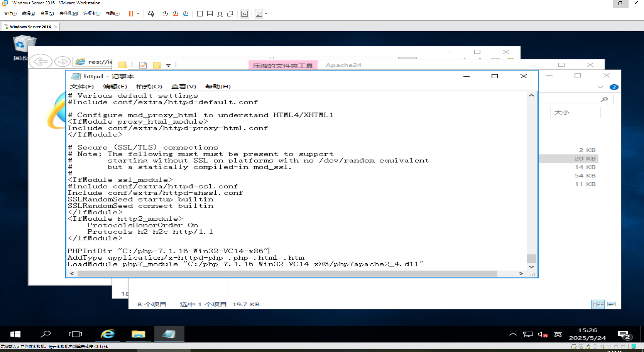
Task: Click the Explorer search magnifier icon
Action: coord(604,99)
